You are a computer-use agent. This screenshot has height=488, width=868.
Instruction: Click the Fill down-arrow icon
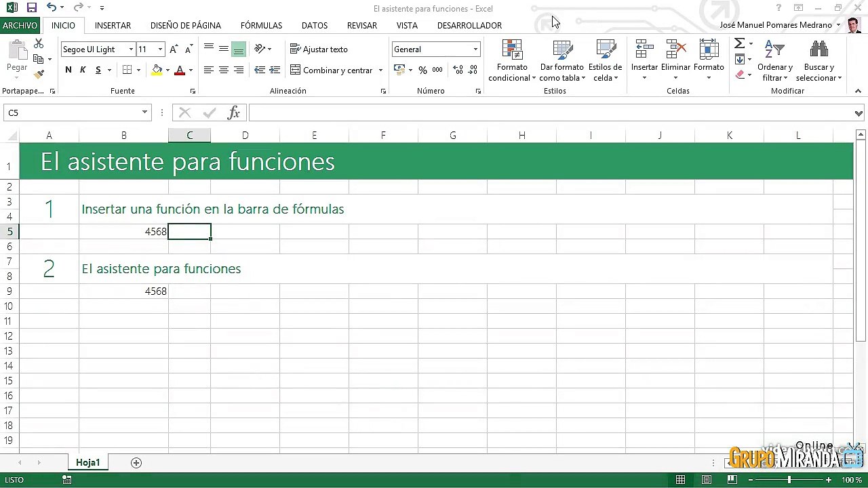(740, 60)
